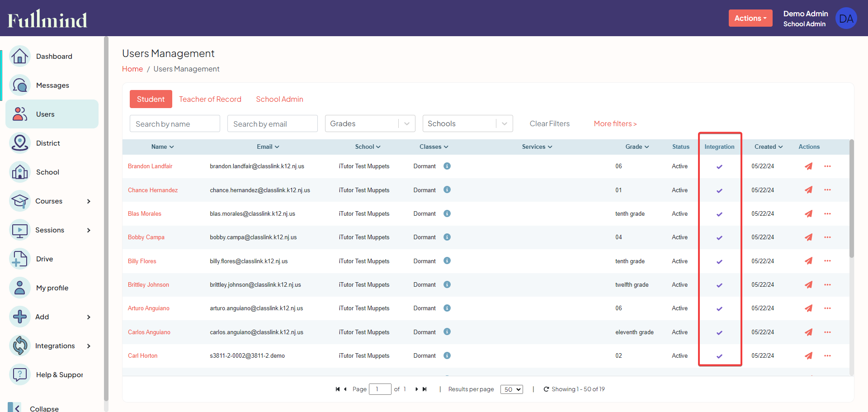Expand the Integrations submenu arrow
This screenshot has height=412, width=868.
click(x=89, y=346)
